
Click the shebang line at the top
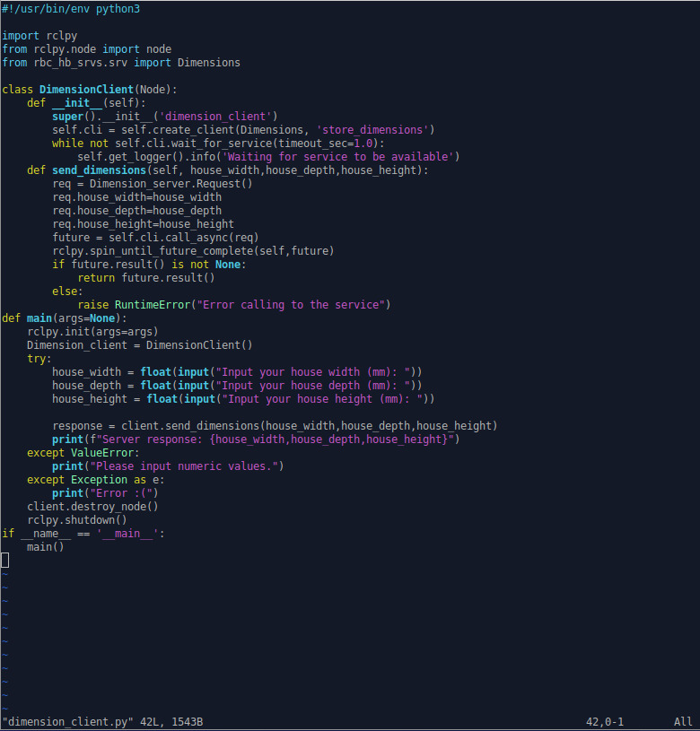[x=71, y=9]
